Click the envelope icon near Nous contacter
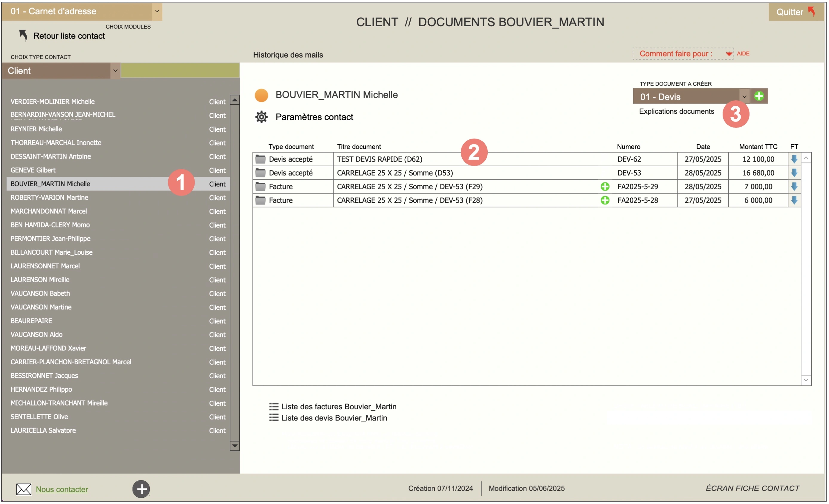The image size is (829, 504). (x=23, y=489)
